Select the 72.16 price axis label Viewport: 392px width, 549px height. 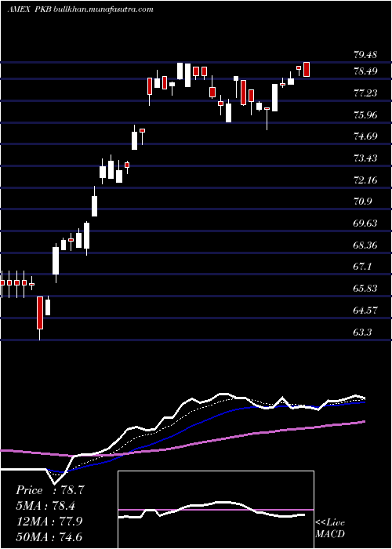pos(365,180)
